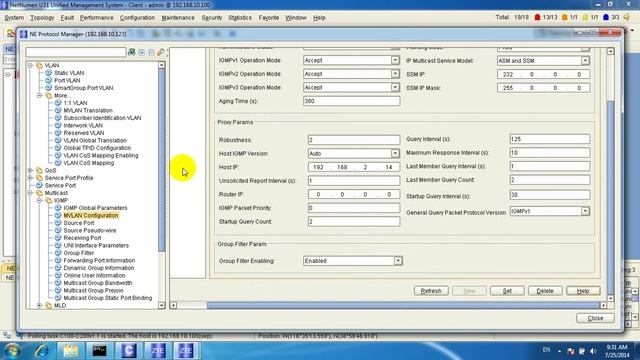Viewport: 640px width, 360px height.
Task: Open Forwarding Port Information node
Action: pyautogui.click(x=99, y=260)
